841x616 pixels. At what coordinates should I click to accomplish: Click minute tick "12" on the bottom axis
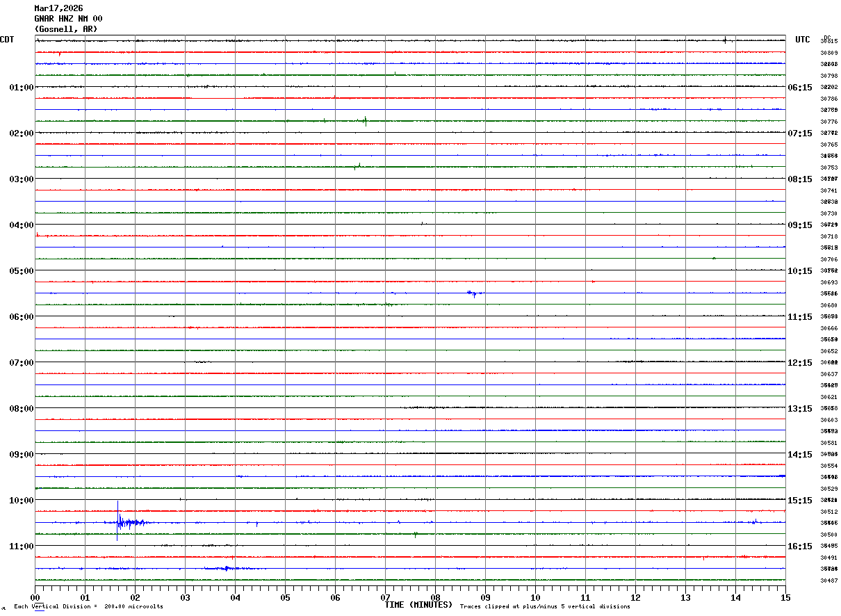(636, 597)
